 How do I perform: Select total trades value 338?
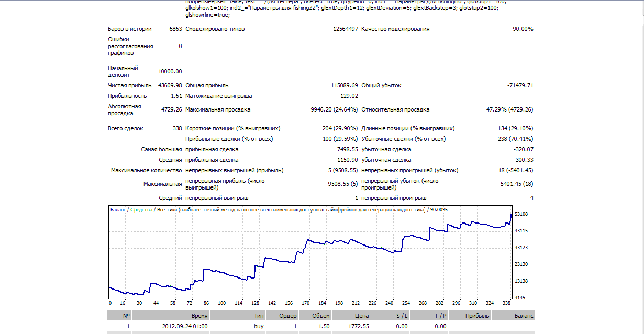[177, 128]
